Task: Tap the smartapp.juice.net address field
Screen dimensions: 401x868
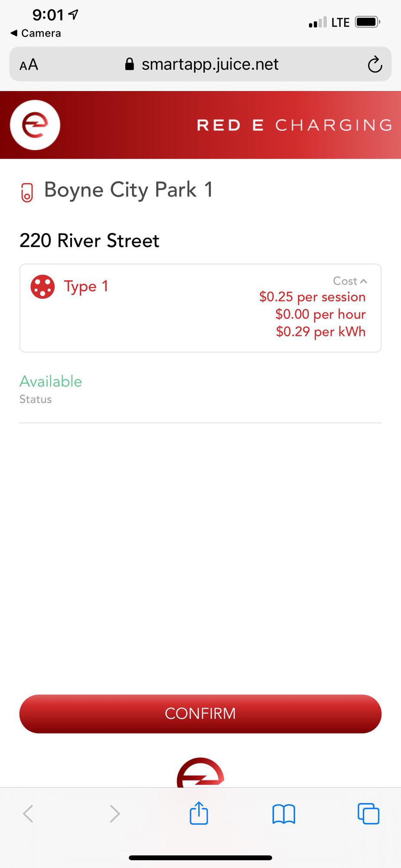Action: 210,64
